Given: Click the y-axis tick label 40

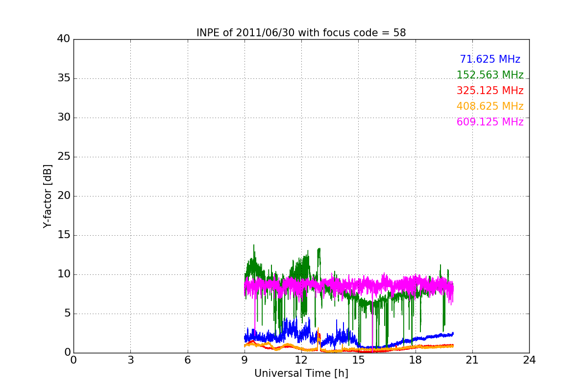Looking at the screenshot, I should pyautogui.click(x=63, y=39).
